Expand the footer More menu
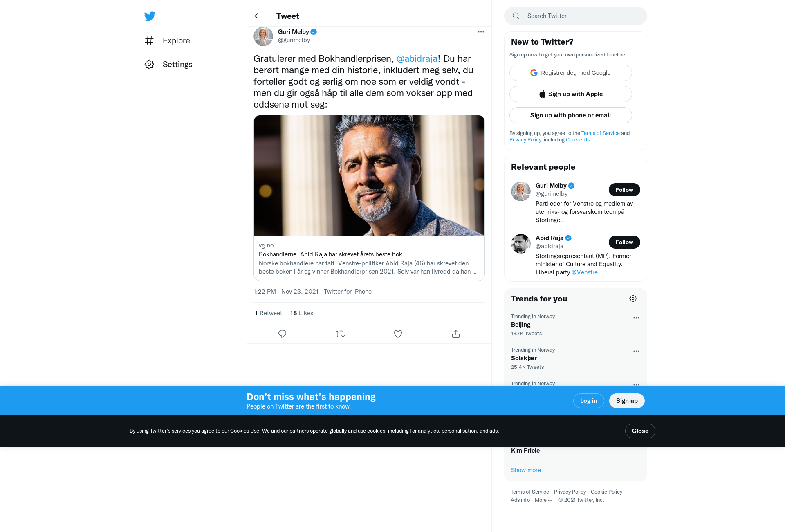The height and width of the screenshot is (532, 785). pyautogui.click(x=543, y=500)
